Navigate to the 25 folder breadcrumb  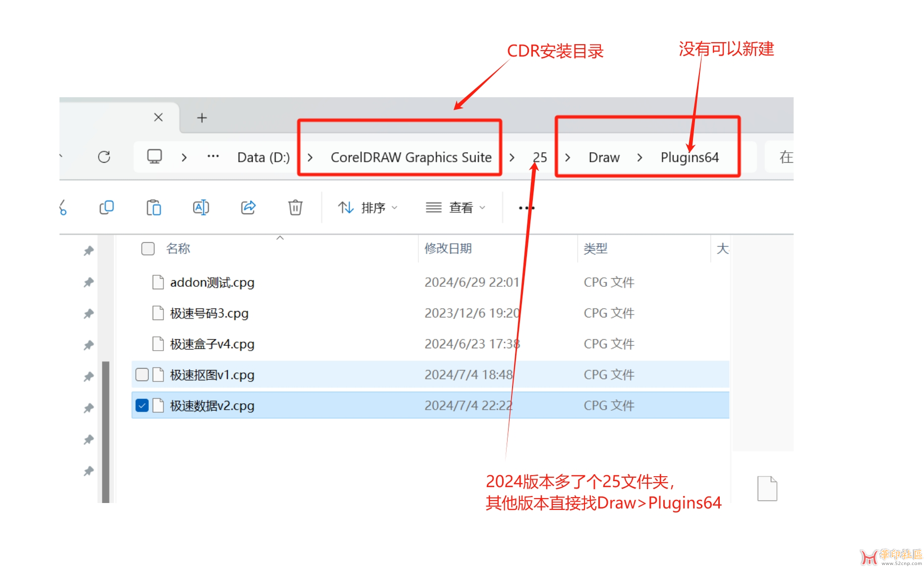pos(540,157)
